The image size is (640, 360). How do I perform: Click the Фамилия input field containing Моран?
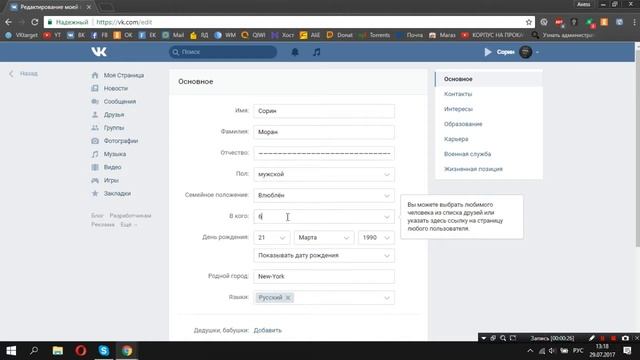(324, 132)
